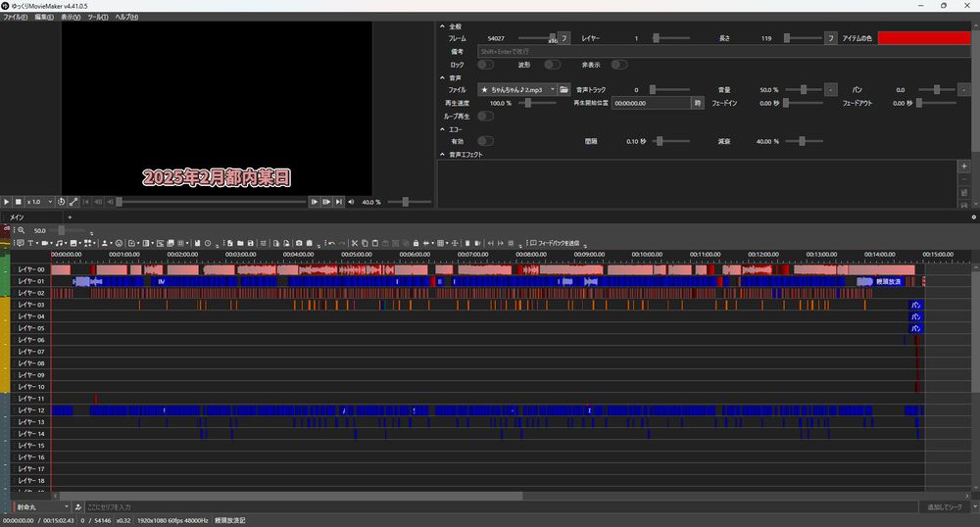Take a snapshot with camera icon

pos(299,243)
